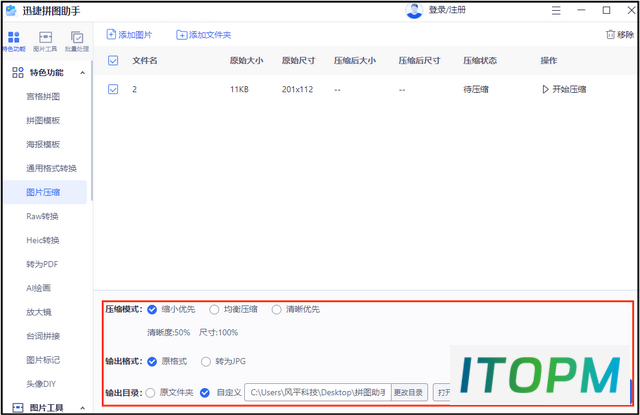Click the 待压缩 status cell
Screen dimensions: 640x415
tap(476, 89)
